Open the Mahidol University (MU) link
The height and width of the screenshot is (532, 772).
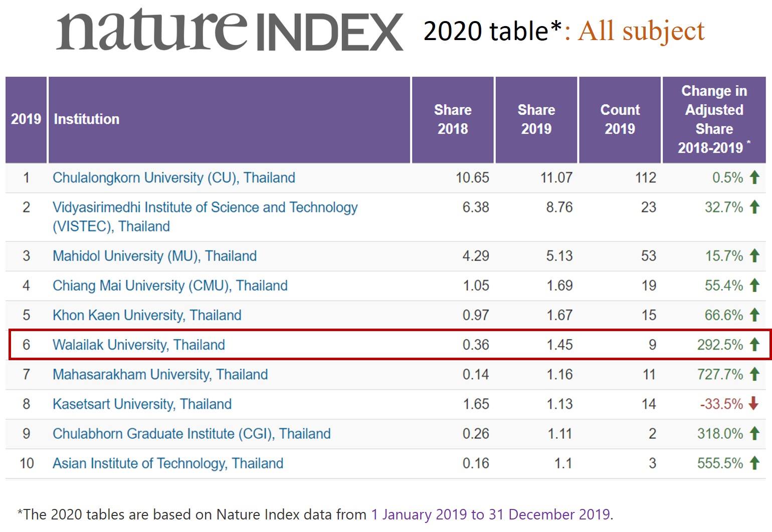coord(154,256)
